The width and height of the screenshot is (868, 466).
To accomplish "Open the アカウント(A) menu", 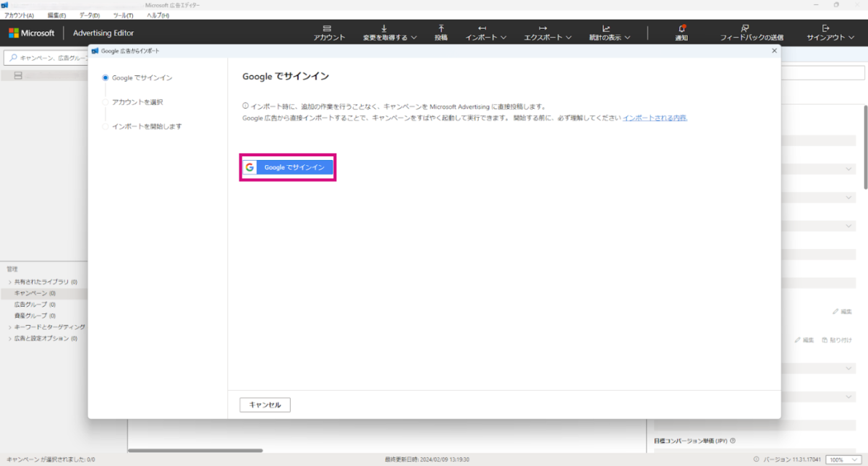I will 20,15.
